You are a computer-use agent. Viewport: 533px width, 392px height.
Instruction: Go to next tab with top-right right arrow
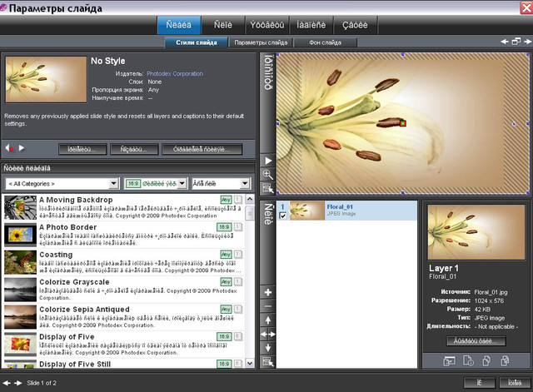(x=527, y=42)
